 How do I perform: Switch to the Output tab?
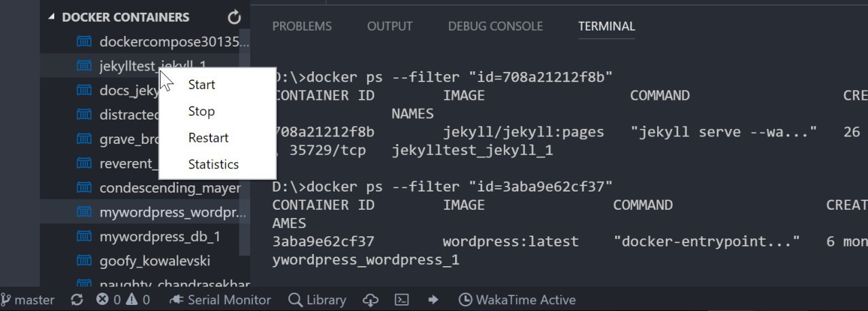click(x=390, y=26)
